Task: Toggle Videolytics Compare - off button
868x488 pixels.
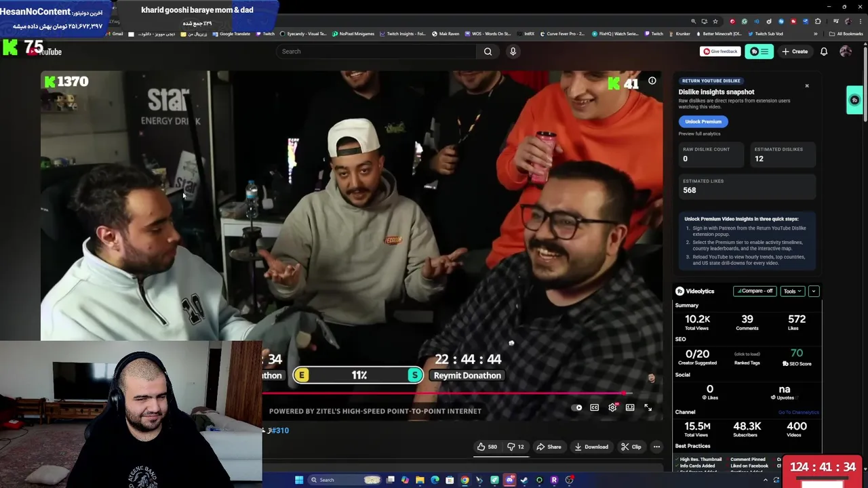Action: (755, 291)
